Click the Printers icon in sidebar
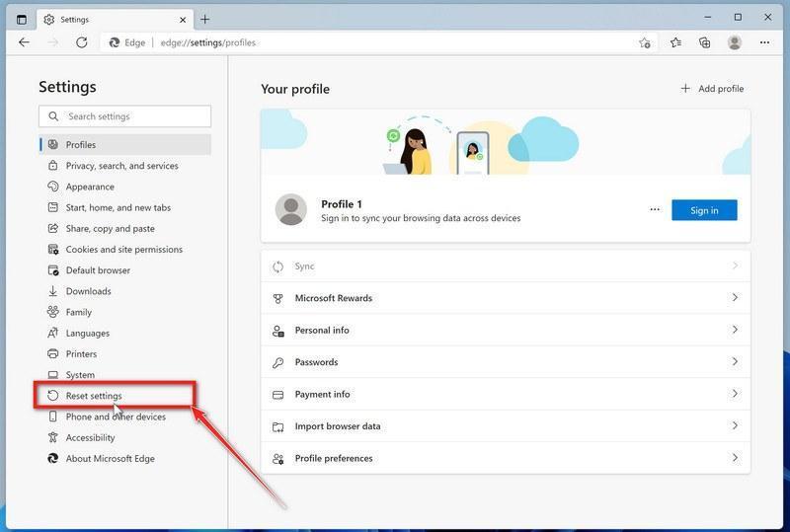The image size is (790, 532). [x=53, y=353]
